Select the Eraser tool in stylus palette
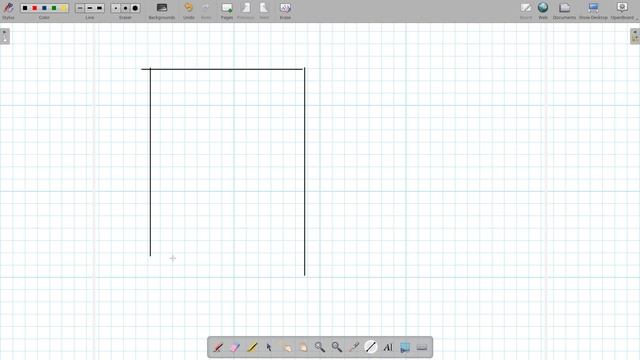 coord(235,347)
